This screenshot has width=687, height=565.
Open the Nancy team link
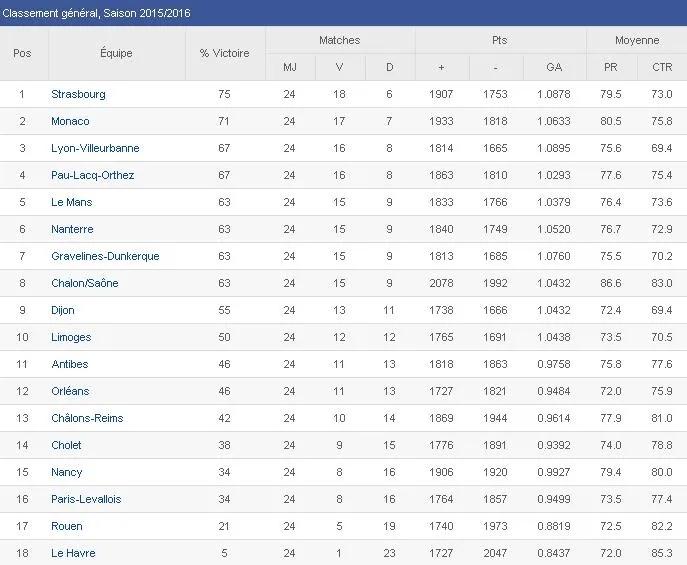[67, 472]
